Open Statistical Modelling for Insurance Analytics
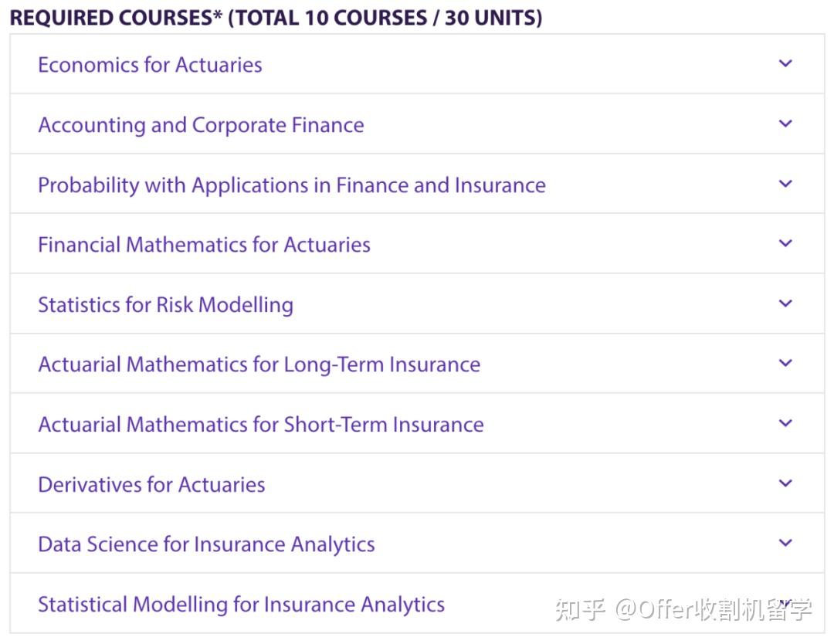Image resolution: width=834 pixels, height=644 pixels. 241,605
